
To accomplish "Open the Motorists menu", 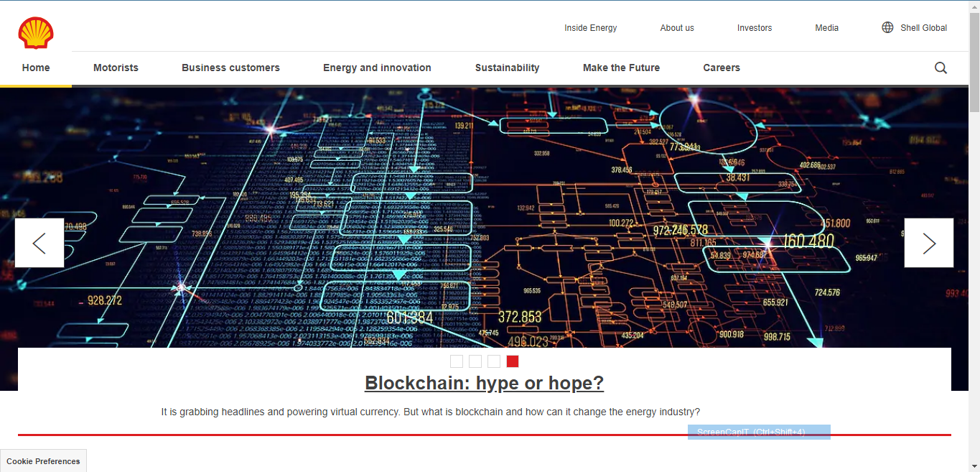I will coord(116,68).
